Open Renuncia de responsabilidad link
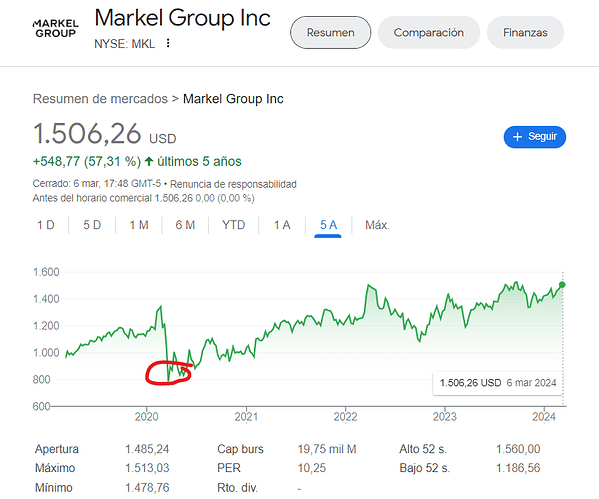599x499 pixels. tap(233, 184)
